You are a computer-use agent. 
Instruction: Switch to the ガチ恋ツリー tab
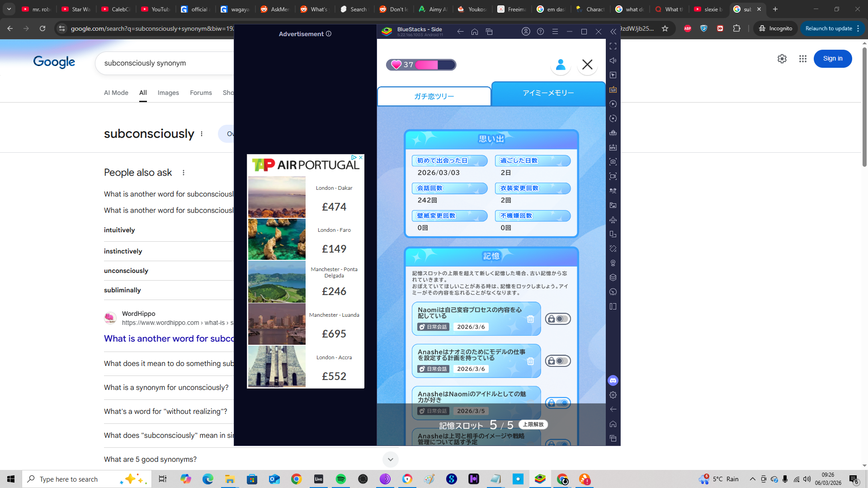[434, 96]
